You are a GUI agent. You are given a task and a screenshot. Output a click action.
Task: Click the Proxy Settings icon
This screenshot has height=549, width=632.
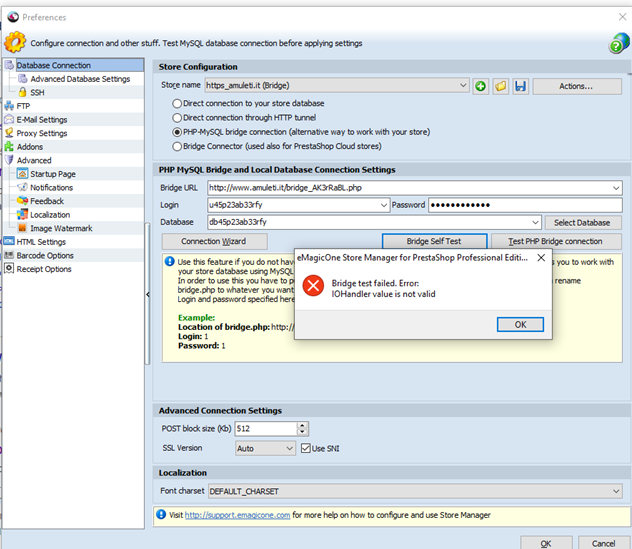point(9,133)
